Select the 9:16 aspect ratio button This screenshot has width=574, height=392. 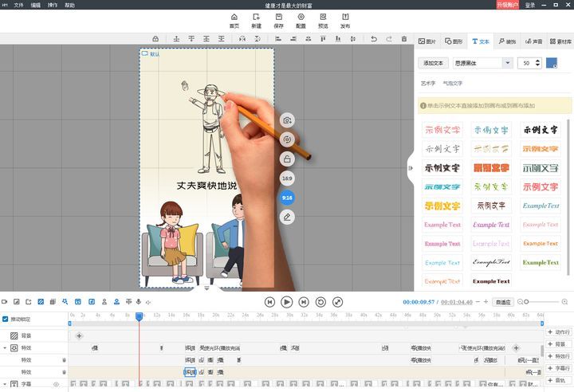[287, 198]
